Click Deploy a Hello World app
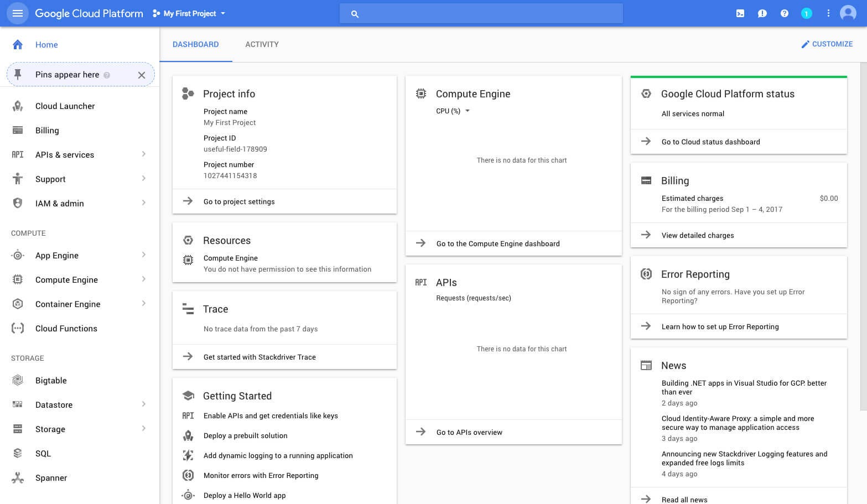Viewport: 867px width, 504px height. (245, 495)
